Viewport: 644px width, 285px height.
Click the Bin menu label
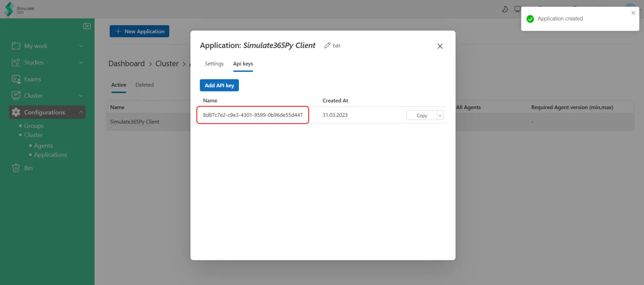click(x=28, y=168)
